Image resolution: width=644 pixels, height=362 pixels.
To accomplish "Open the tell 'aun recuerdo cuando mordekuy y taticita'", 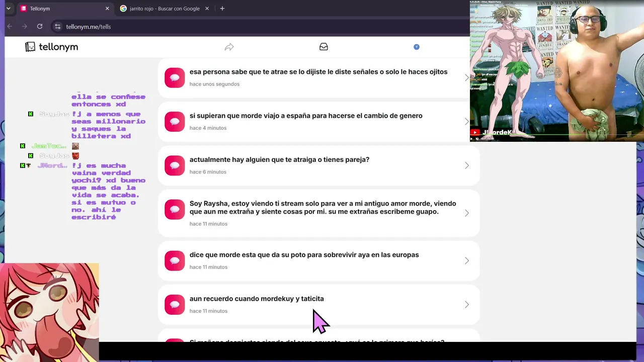I will point(318,305).
